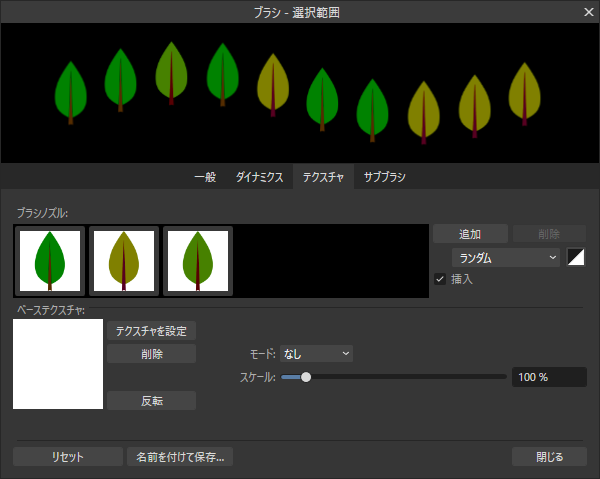Screen dimensions: 600x479
Task: Click the リセット button
Action: tap(68, 456)
